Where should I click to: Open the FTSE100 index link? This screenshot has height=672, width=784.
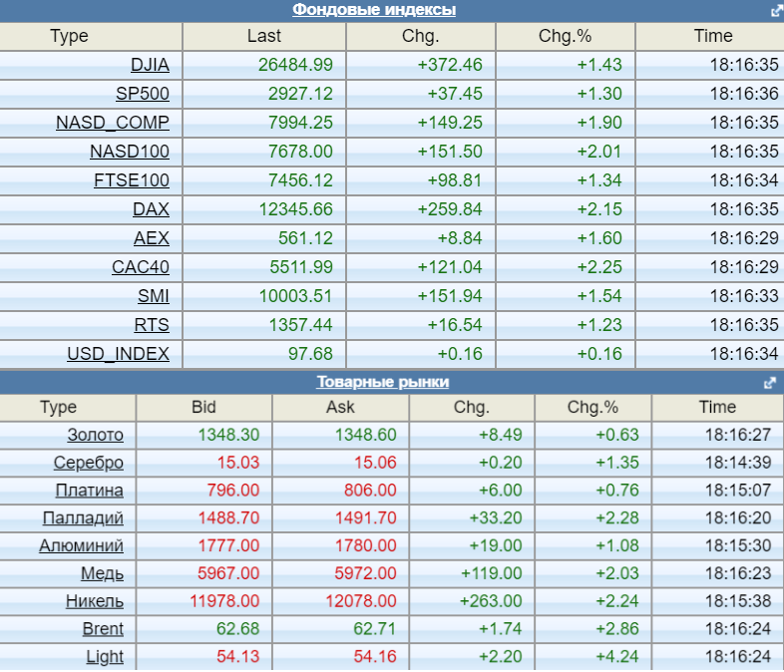(x=132, y=180)
